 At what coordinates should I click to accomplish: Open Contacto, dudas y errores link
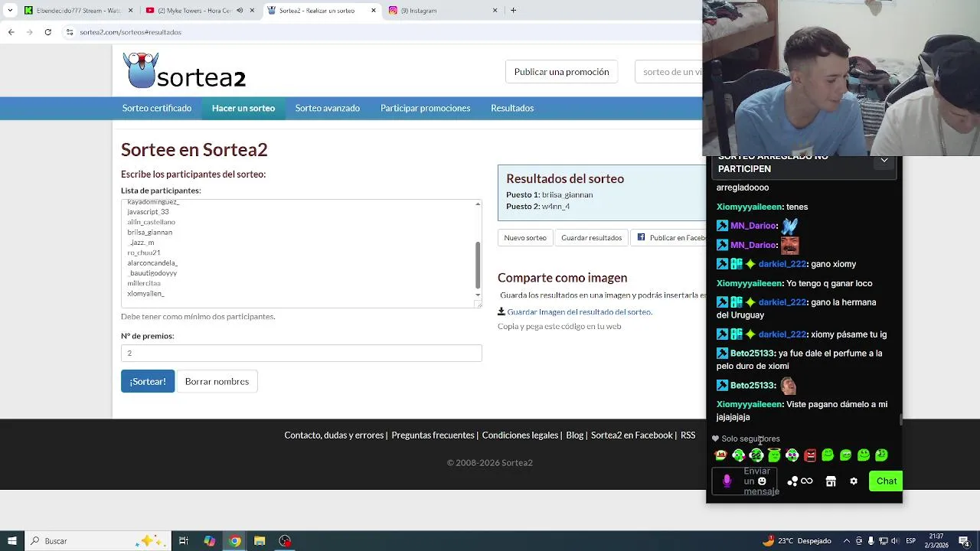334,435
